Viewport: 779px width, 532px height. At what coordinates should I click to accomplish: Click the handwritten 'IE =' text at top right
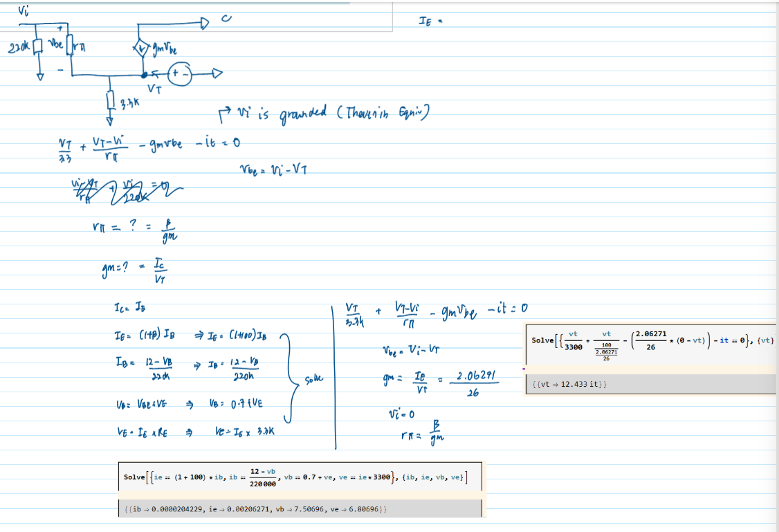click(x=430, y=22)
